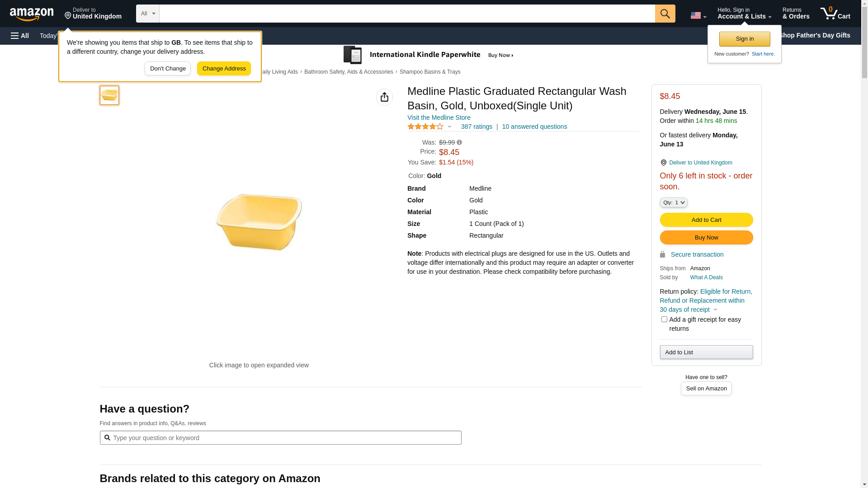Expand the return policy details chevron

tap(715, 310)
